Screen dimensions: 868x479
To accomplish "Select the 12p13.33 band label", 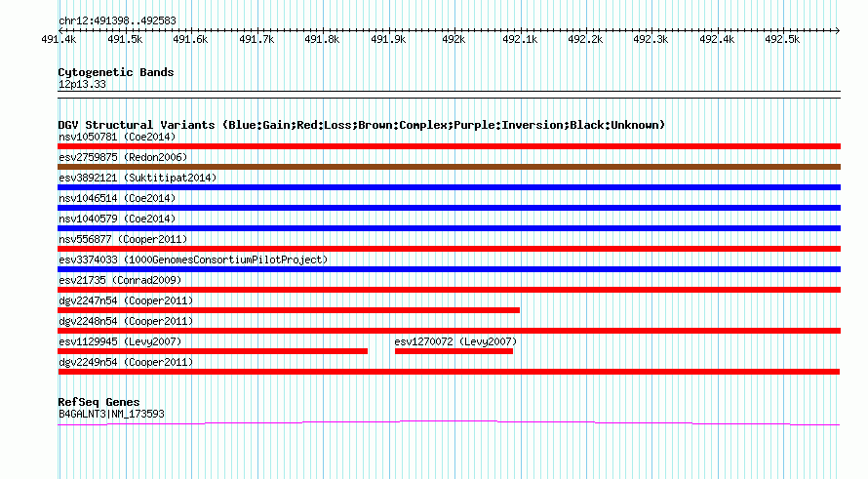I will (82, 85).
